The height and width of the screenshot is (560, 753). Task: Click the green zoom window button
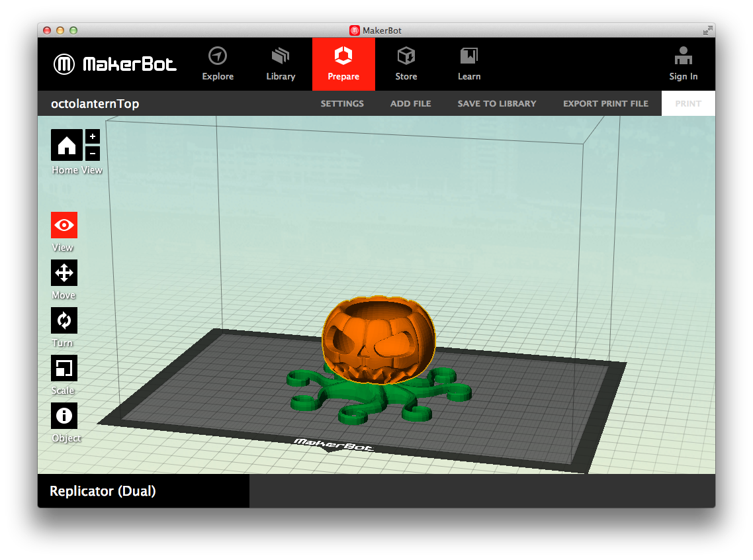click(73, 30)
